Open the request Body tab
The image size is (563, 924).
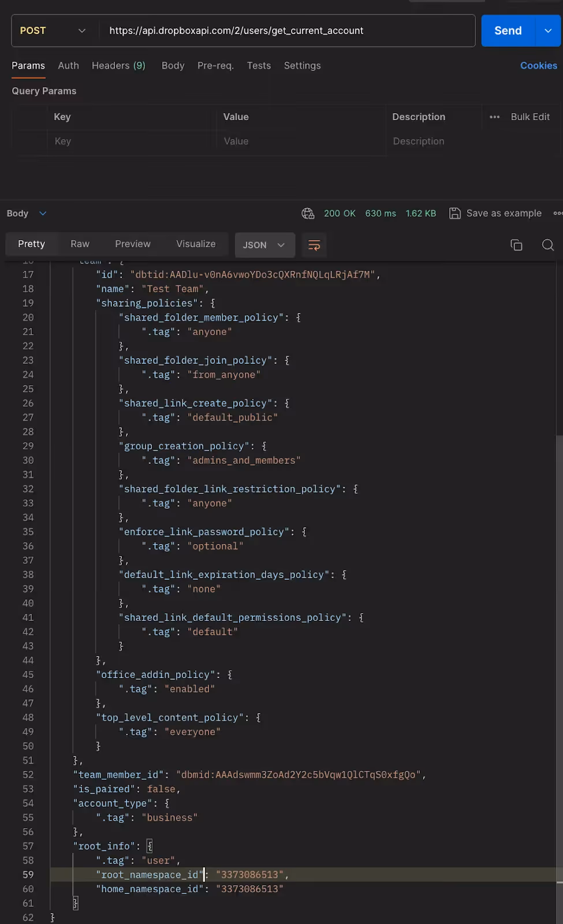click(173, 66)
